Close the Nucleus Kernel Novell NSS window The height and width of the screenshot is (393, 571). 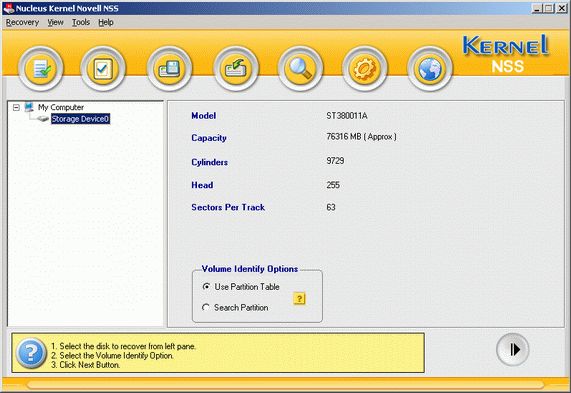click(562, 8)
